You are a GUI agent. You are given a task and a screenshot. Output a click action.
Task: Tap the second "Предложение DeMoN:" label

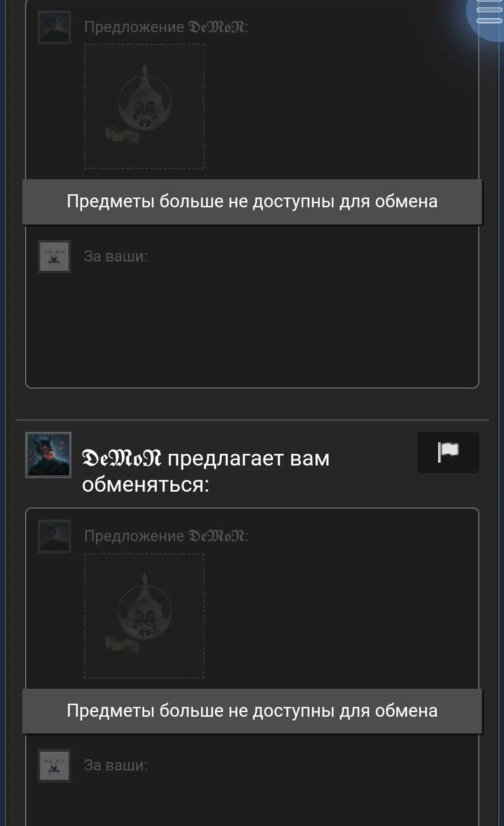tap(166, 536)
